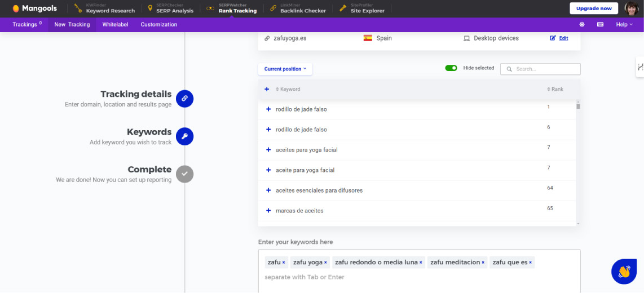Open keyboard shortcuts icon
Screen dimensions: 644x293
tap(600, 24)
